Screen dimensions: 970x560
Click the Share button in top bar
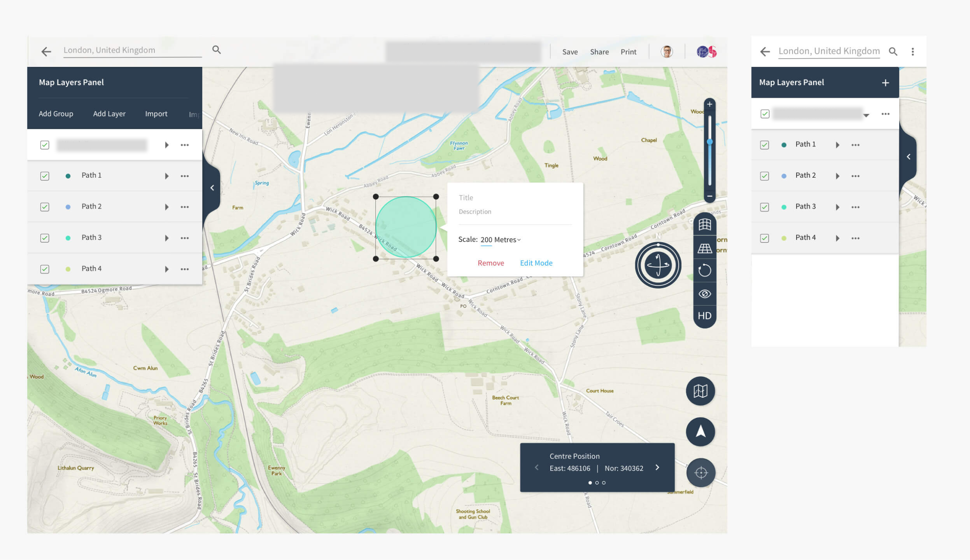(x=599, y=52)
